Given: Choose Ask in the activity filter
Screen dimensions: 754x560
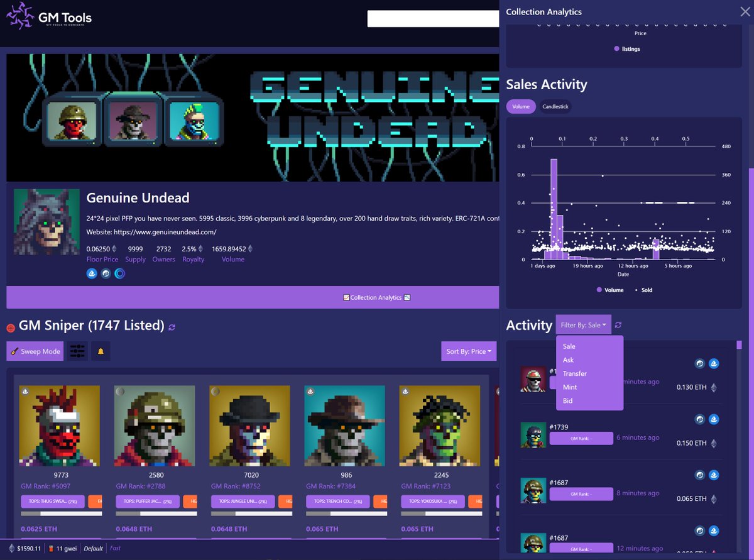Looking at the screenshot, I should [589, 360].
